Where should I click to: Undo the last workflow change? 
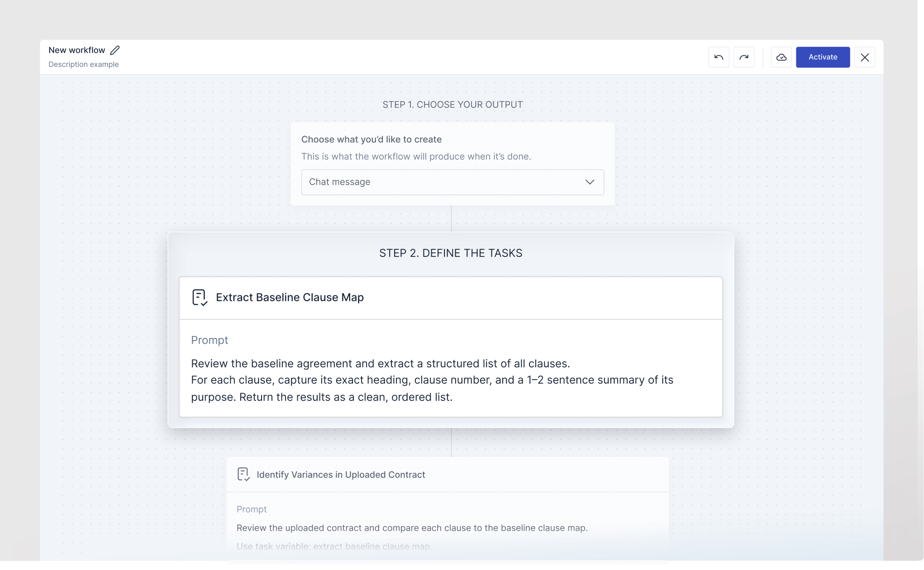[719, 57]
